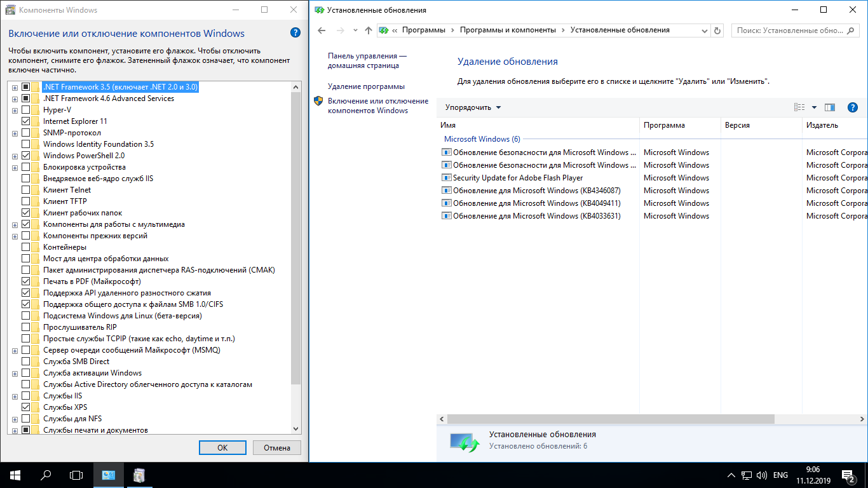Enable the Telnet client checkbox
This screenshot has height=488, width=868.
(26, 190)
